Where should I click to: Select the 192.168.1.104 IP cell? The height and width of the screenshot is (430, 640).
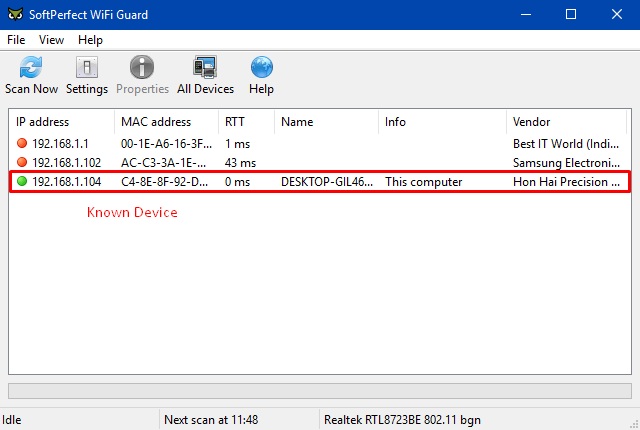click(x=67, y=182)
